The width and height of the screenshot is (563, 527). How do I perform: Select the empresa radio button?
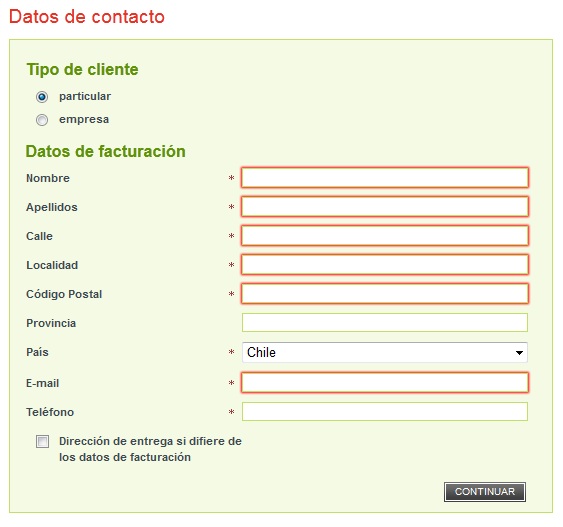tap(42, 120)
